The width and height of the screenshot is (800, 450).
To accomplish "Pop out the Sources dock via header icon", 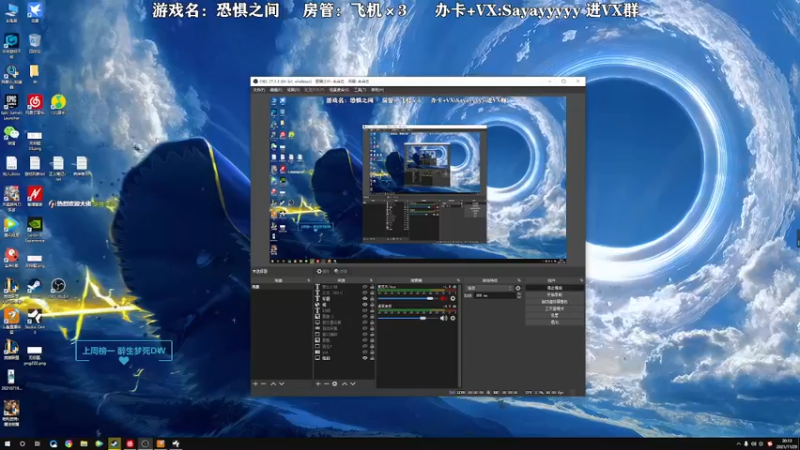I will (371, 281).
